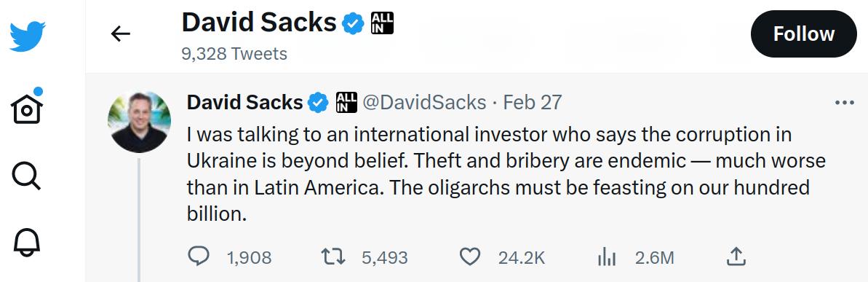View tweet analytics bar chart icon

607,257
